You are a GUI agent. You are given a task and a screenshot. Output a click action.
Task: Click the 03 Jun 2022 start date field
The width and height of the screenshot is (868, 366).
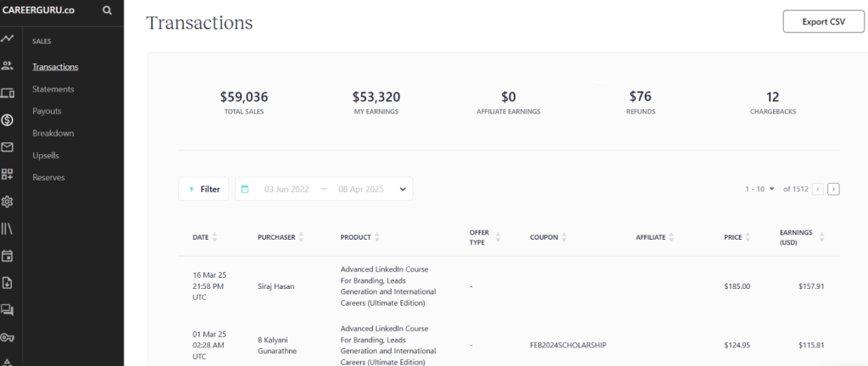pyautogui.click(x=285, y=189)
